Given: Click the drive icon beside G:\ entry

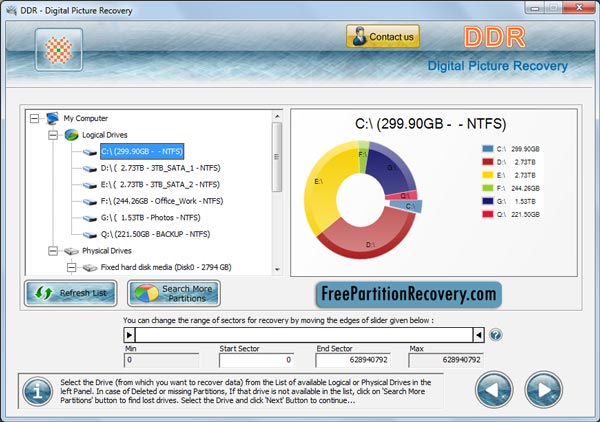Looking at the screenshot, I should coord(90,218).
